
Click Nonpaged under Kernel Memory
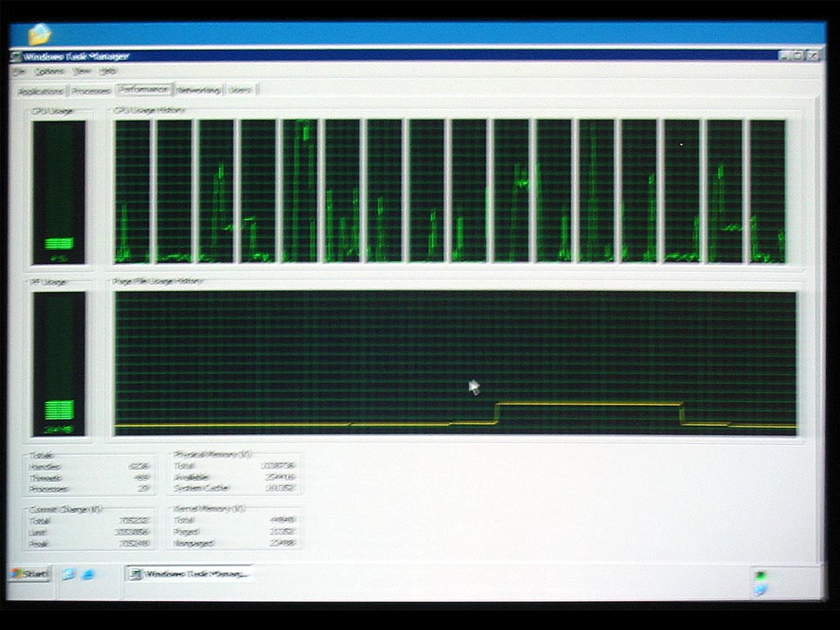click(235, 543)
